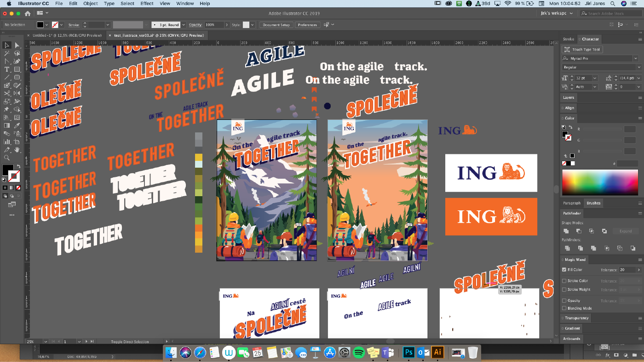Screen dimensions: 644x362
Task: Enable the Stroke Weight checkbox
Action: coord(564,289)
